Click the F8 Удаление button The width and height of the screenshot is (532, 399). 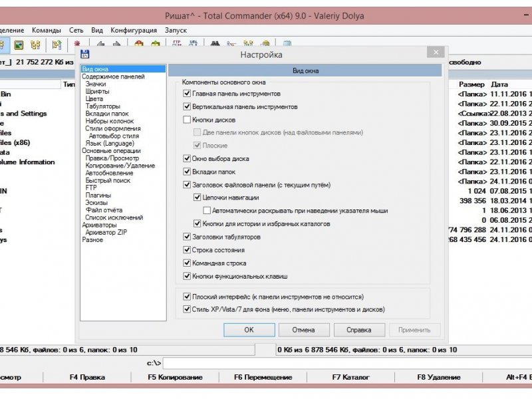coord(439,377)
